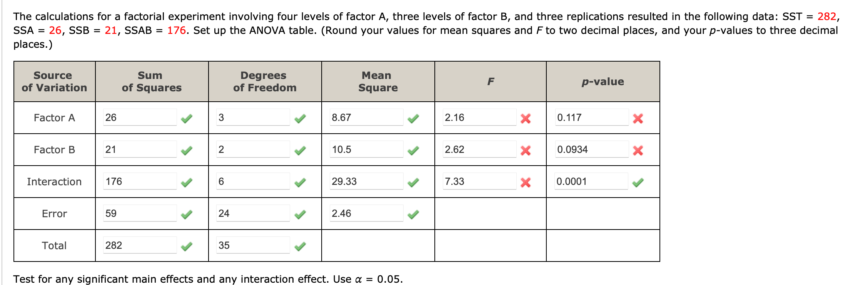
Task: Click the green check beside Total degrees 35
Action: (x=301, y=246)
